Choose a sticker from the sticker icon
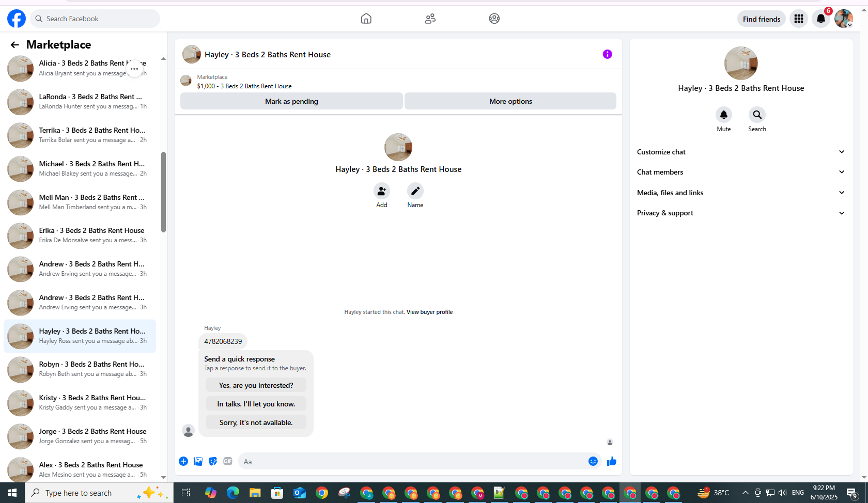This screenshot has width=868, height=503. pyautogui.click(x=213, y=461)
